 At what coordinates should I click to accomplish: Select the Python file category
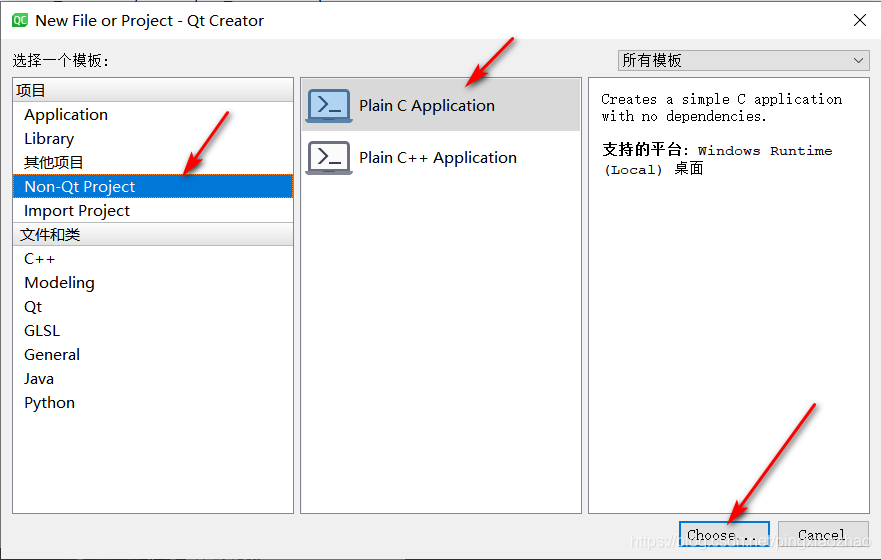[x=153, y=403]
